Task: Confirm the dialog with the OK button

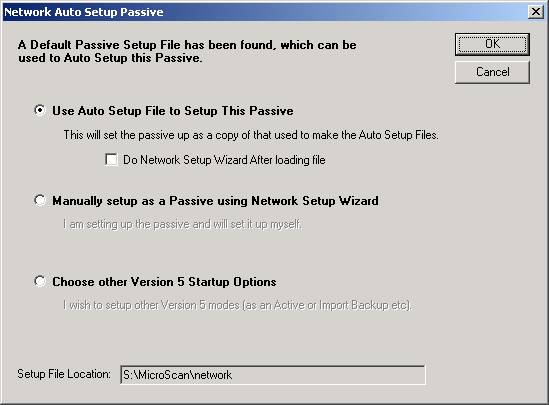Action: pyautogui.click(x=492, y=44)
